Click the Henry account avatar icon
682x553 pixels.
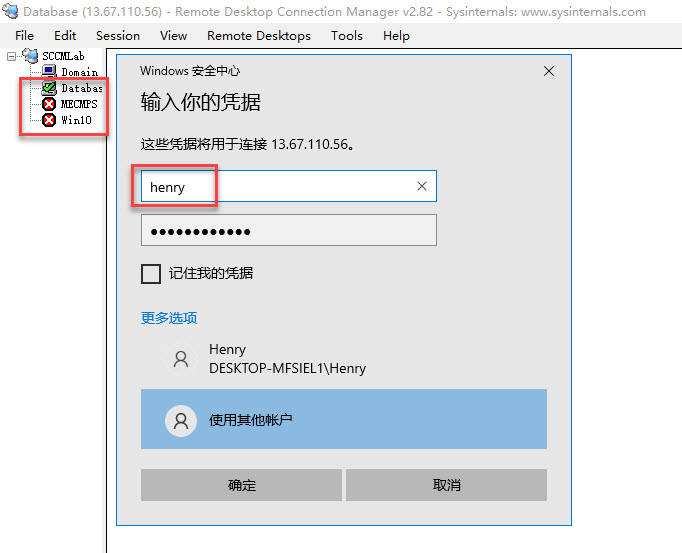pos(181,359)
